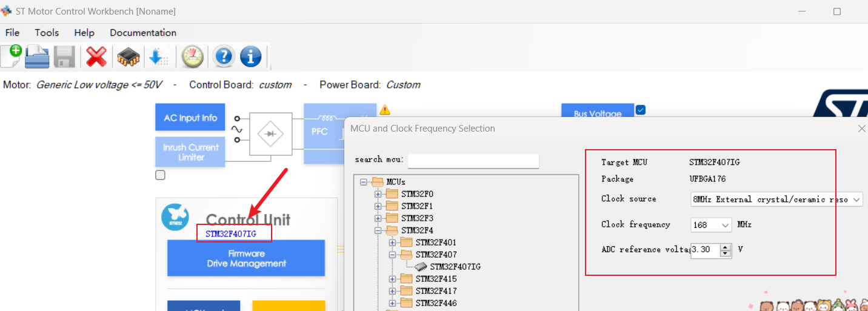Select the STM32F446 tree label
This screenshot has height=311, width=868.
click(436, 303)
